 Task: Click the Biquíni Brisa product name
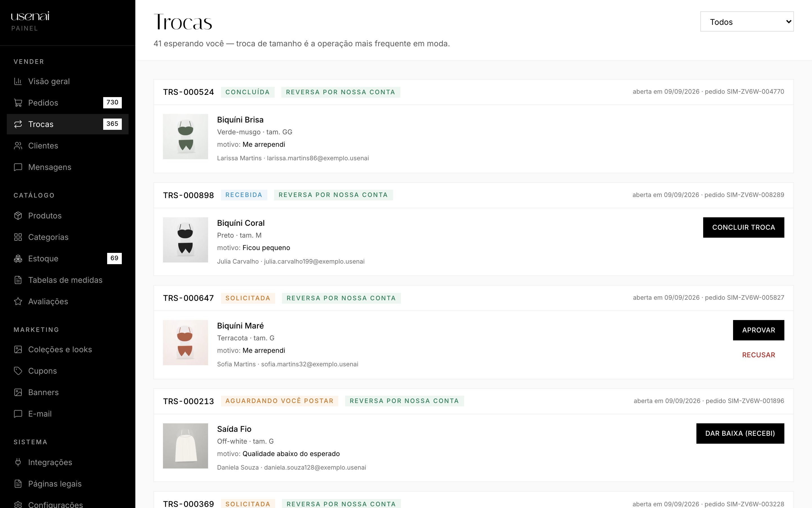[240, 120]
